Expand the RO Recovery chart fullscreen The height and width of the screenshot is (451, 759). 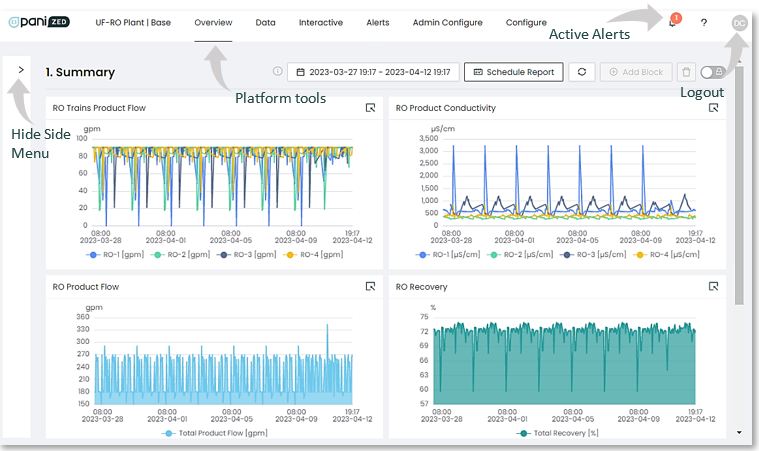pos(713,286)
